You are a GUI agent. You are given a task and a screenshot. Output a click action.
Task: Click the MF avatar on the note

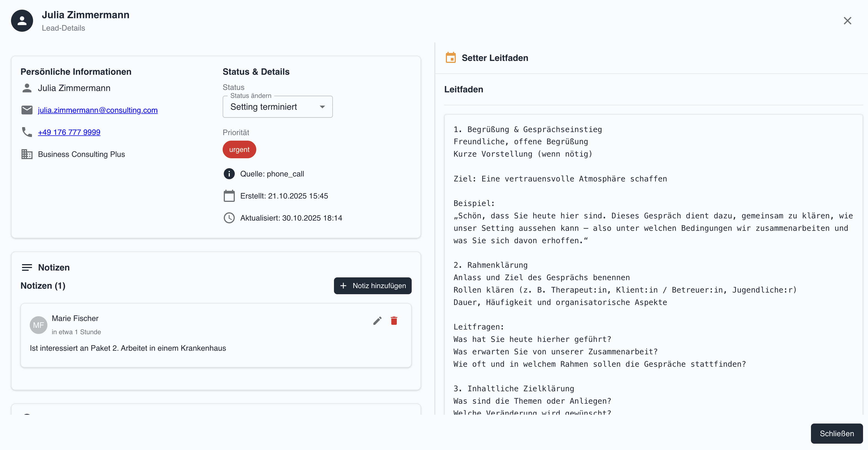click(38, 325)
